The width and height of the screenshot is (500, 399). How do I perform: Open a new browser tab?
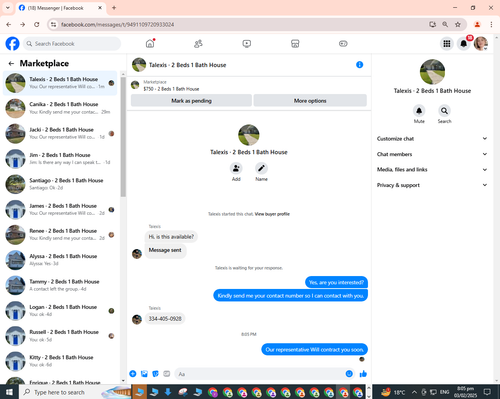114,8
